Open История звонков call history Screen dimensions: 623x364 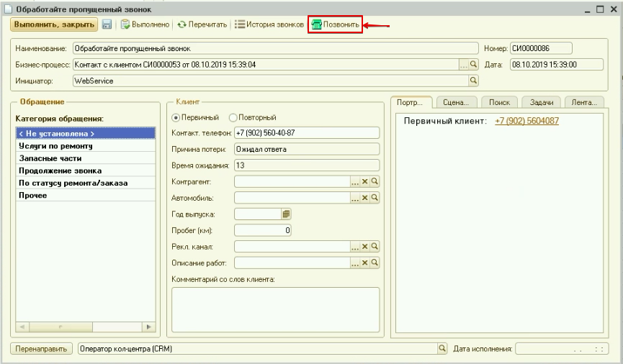click(269, 24)
